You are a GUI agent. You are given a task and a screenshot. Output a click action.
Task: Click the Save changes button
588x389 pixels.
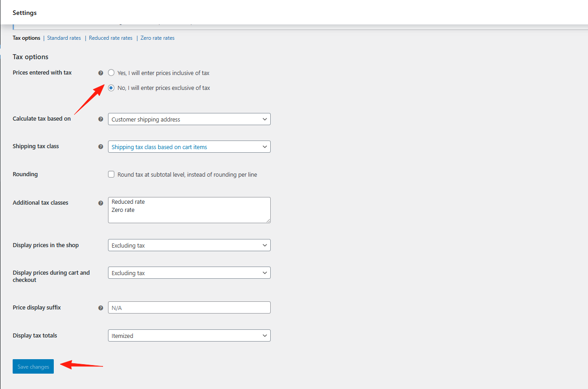coord(33,367)
